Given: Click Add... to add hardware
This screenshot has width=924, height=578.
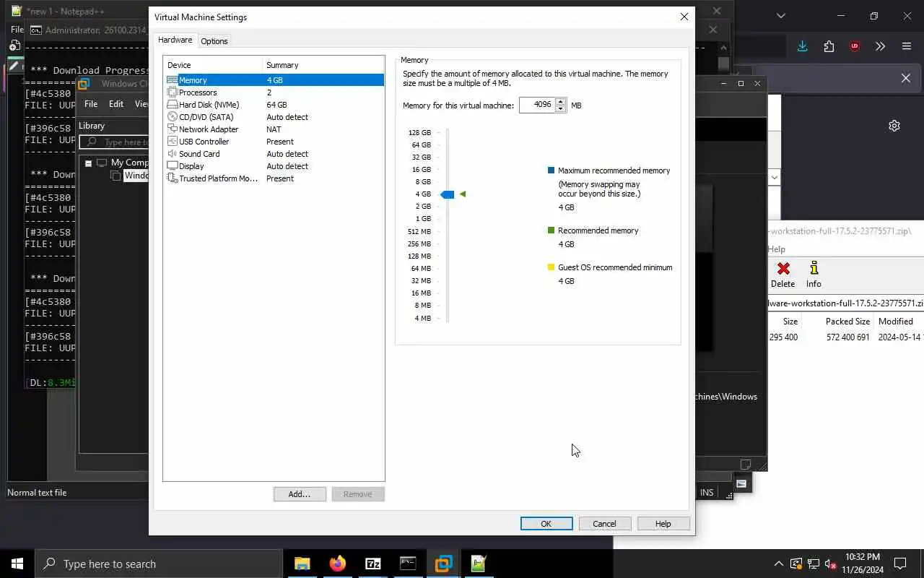Looking at the screenshot, I should coord(300,494).
